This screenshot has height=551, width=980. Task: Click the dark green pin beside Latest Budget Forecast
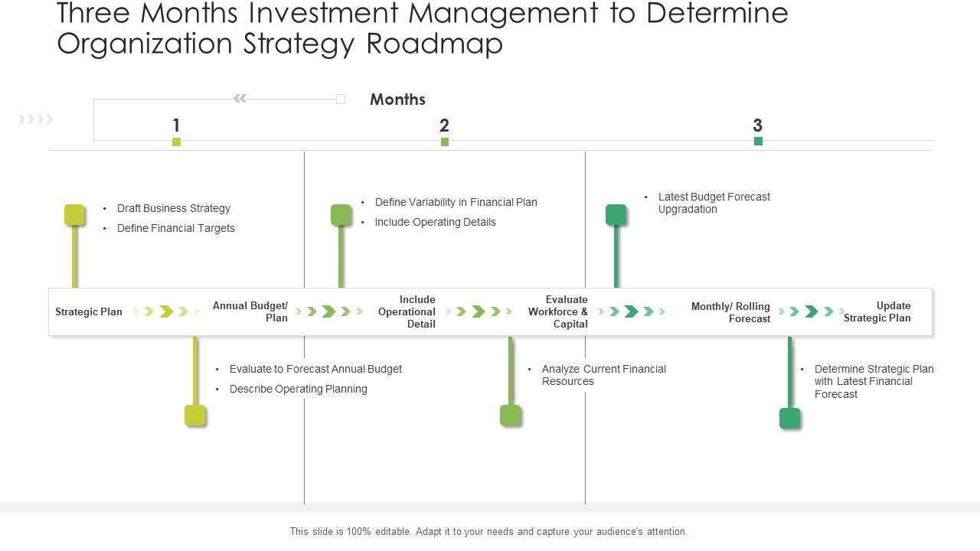click(616, 215)
